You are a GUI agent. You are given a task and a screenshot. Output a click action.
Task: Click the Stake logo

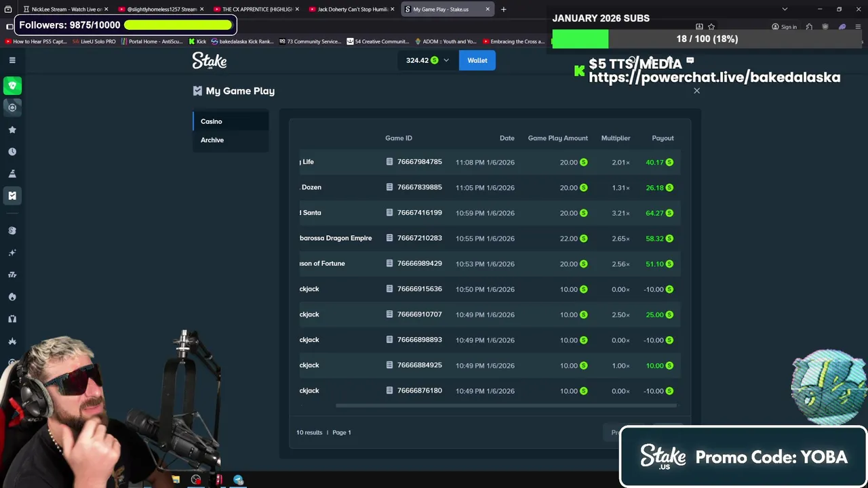(209, 60)
